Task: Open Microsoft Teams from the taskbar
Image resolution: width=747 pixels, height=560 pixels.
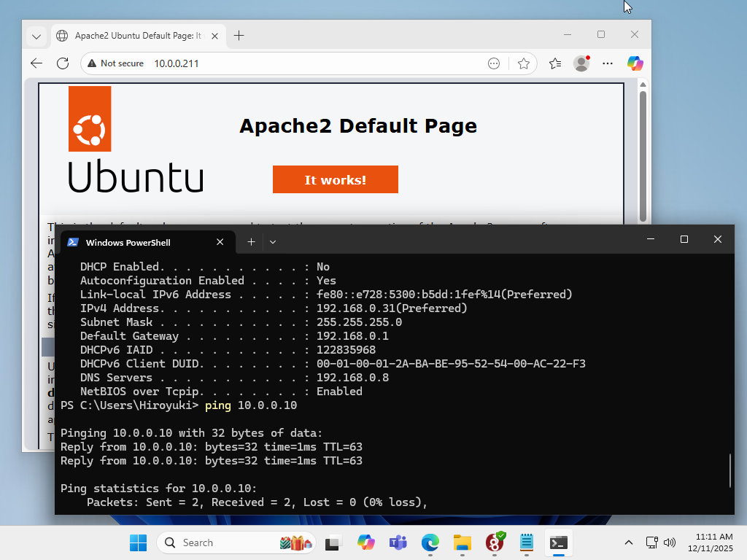Action: (398, 542)
